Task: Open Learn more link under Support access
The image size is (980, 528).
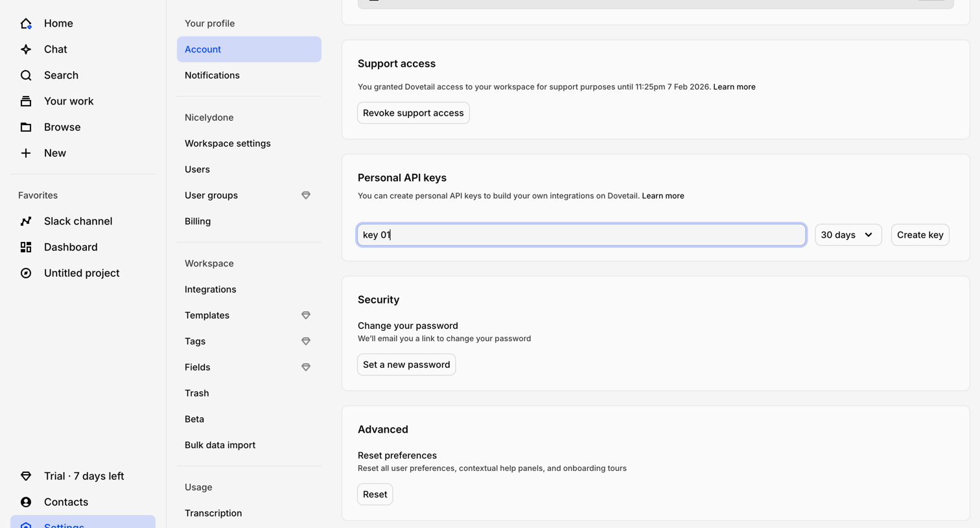Action: (x=734, y=87)
